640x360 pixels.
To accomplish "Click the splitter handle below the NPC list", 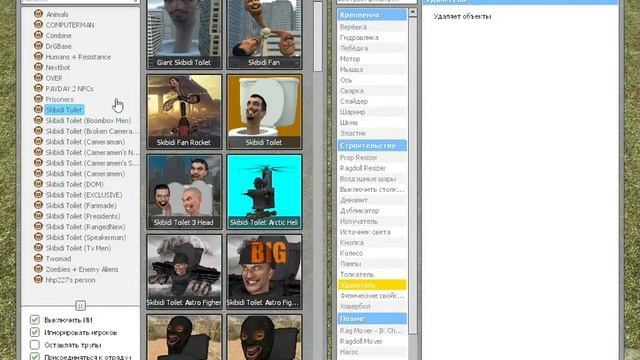I will click(80, 305).
